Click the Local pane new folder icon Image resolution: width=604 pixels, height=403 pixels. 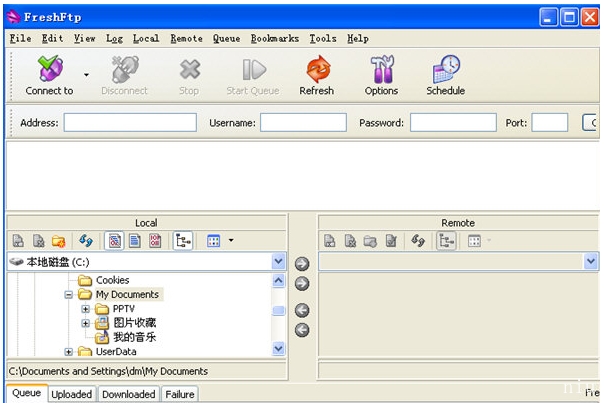[58, 241]
